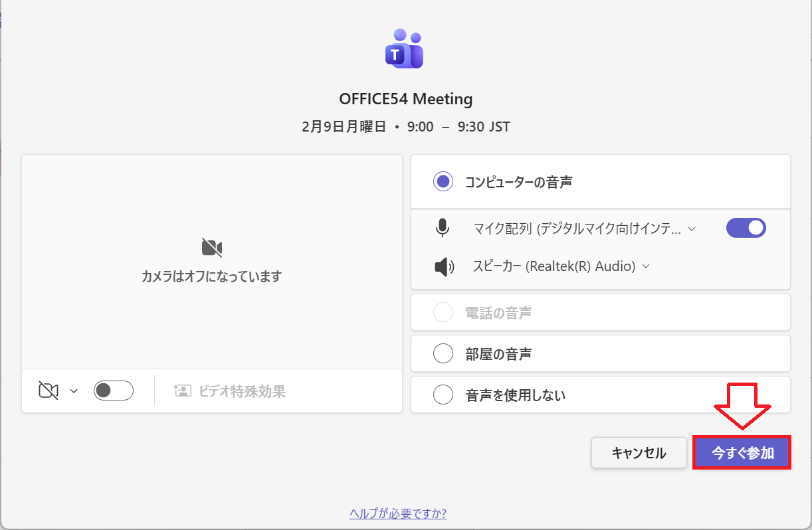Select the コンピューターの音声 radio button
Viewport: 812px width, 530px height.
pos(443,181)
